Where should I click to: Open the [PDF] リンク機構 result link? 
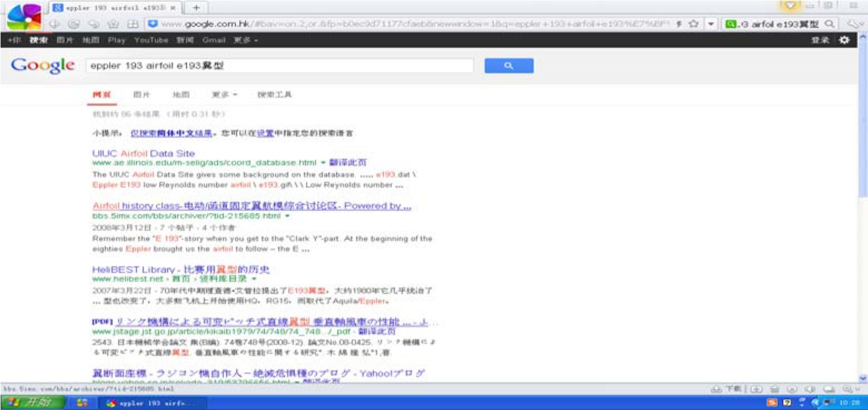tap(265, 323)
